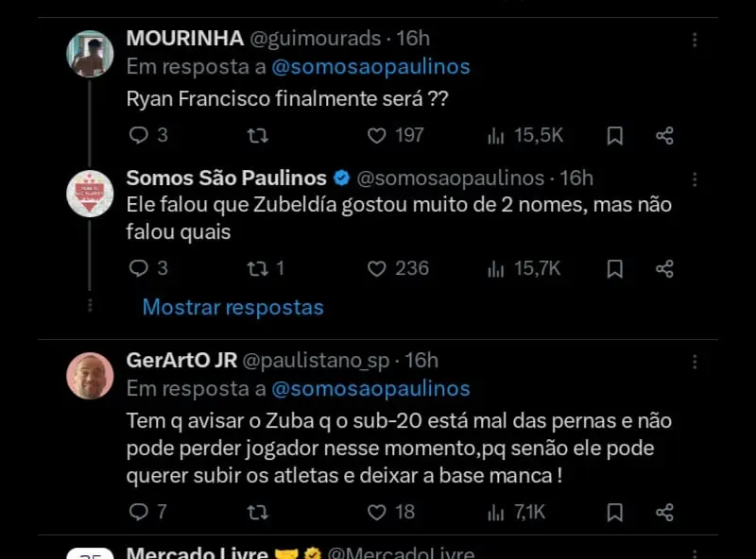This screenshot has width=756, height=559.
Task: Click Mostrar respostas to show replies
Action: click(232, 307)
